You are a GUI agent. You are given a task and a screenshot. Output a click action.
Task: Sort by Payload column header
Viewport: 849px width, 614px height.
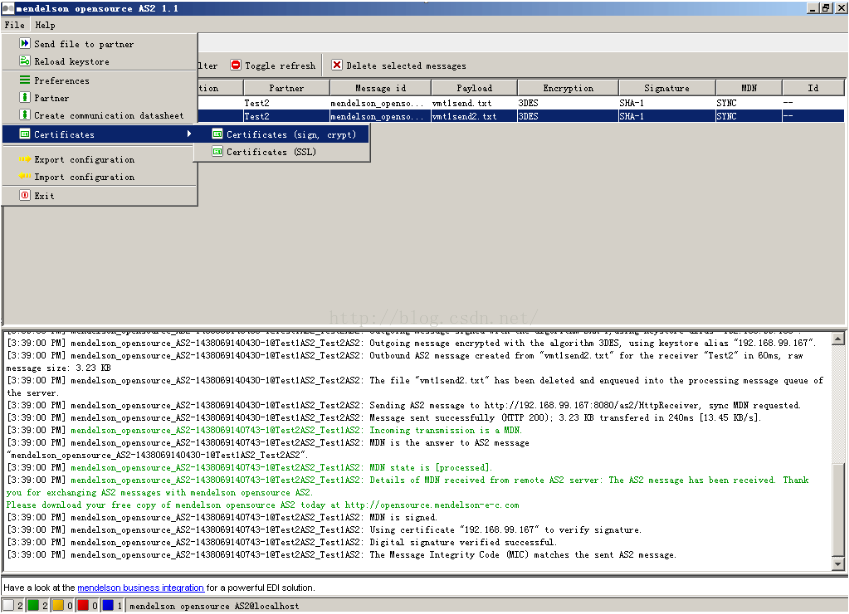474,88
